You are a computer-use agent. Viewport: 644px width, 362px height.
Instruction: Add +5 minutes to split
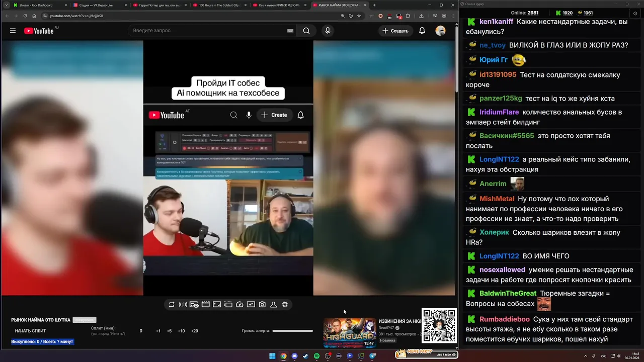click(169, 331)
